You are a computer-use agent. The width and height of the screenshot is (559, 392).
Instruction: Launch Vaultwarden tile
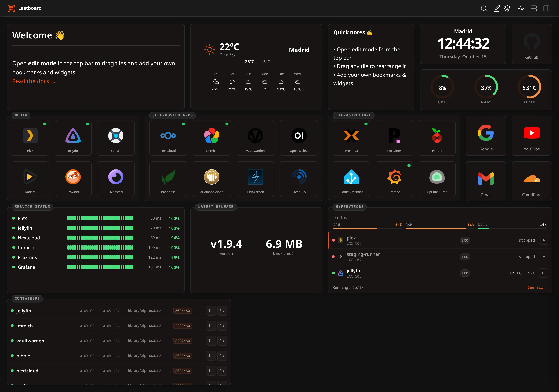click(x=255, y=138)
